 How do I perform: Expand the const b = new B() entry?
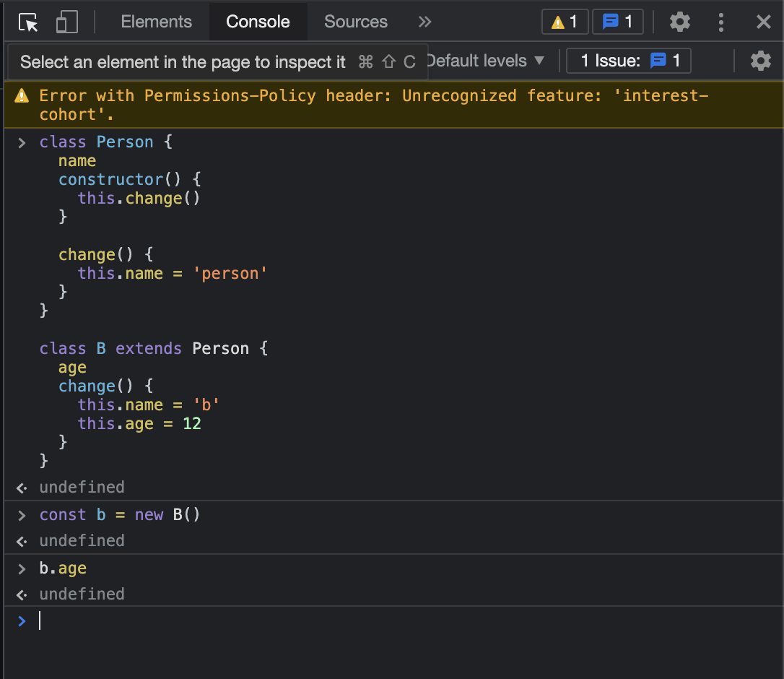pos(21,515)
